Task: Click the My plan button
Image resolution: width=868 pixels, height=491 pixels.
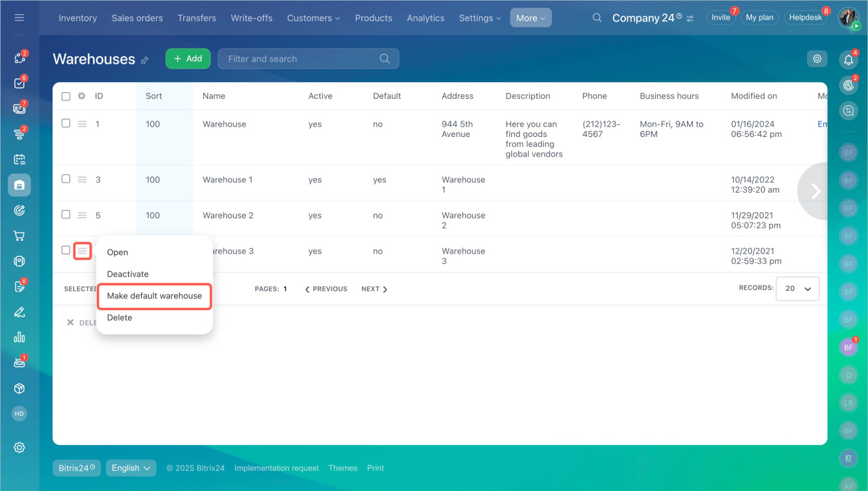Action: tap(759, 18)
